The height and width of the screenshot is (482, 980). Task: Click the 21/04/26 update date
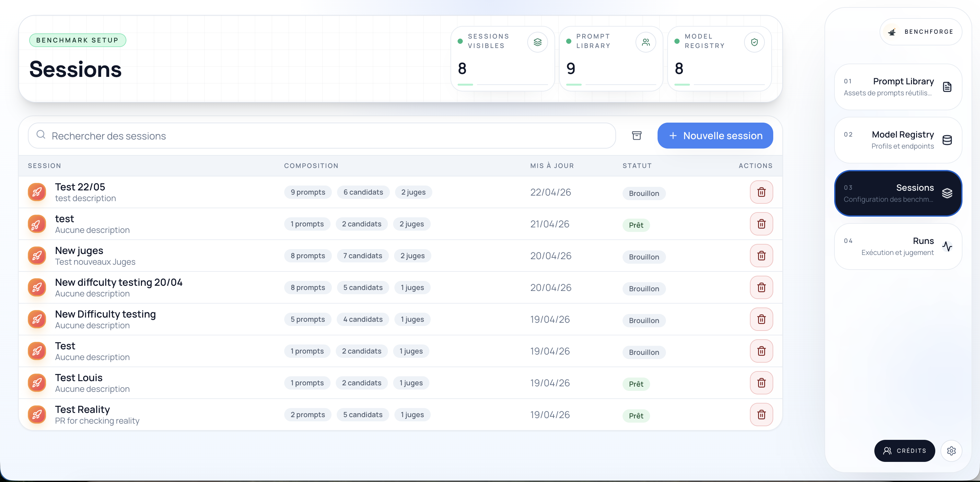(550, 224)
